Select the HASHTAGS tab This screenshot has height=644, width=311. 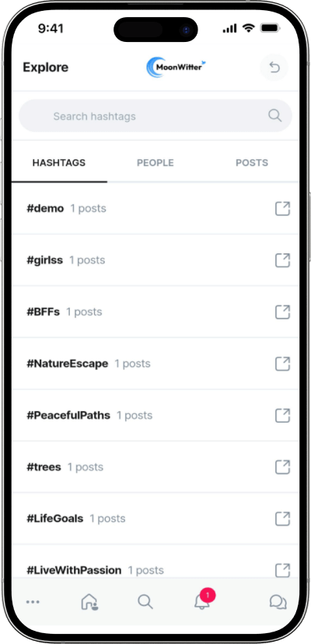(x=59, y=163)
